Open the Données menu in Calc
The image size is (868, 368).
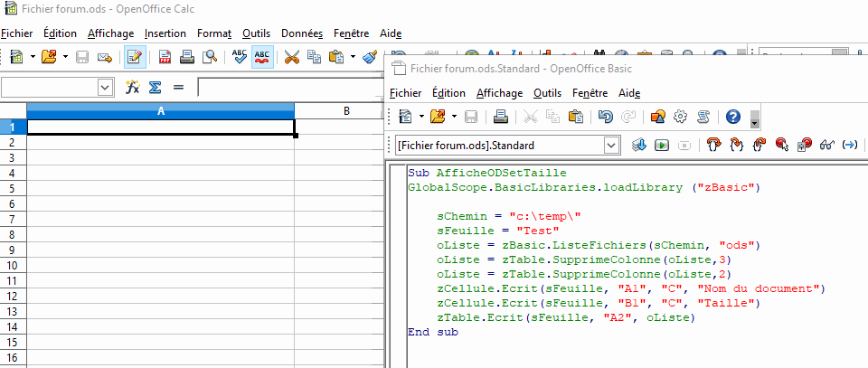point(302,33)
